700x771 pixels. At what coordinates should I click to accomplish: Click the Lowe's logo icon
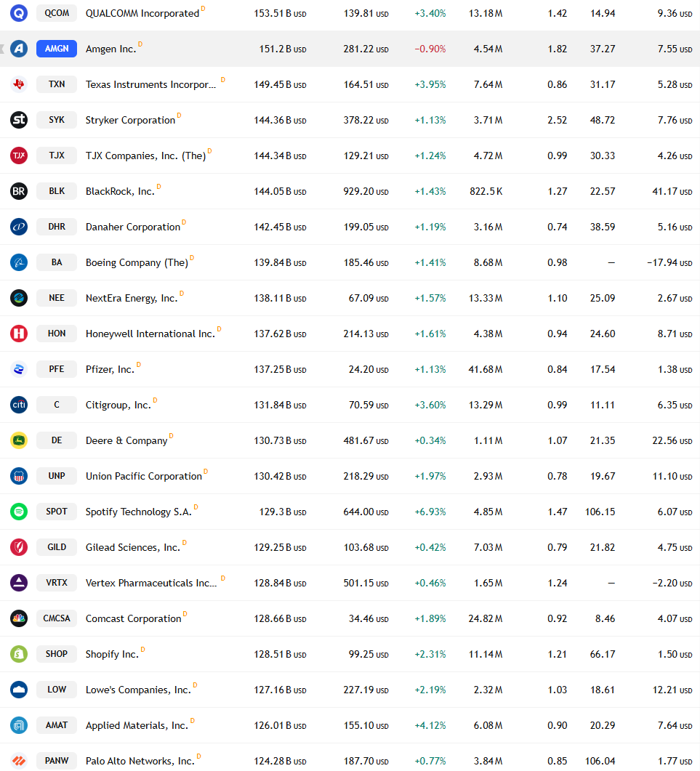point(19,690)
